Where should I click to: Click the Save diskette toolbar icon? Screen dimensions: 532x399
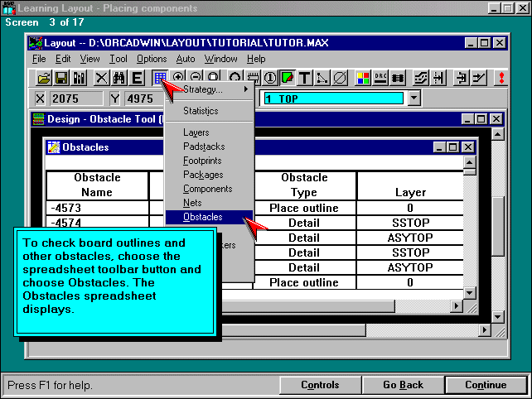click(x=61, y=79)
